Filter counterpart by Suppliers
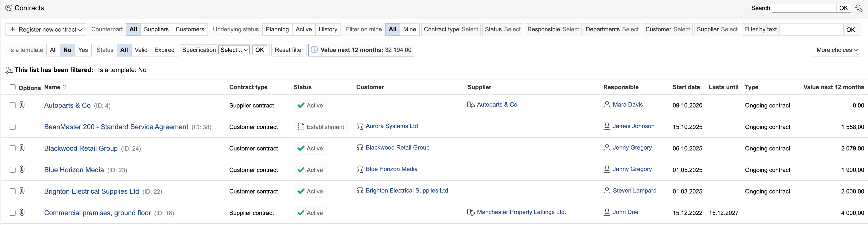Image resolution: width=868 pixels, height=225 pixels. 156,29
